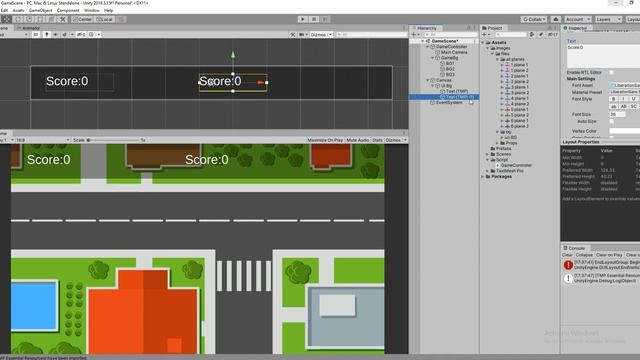Select BG1 in the Hierarchy

tap(450, 64)
